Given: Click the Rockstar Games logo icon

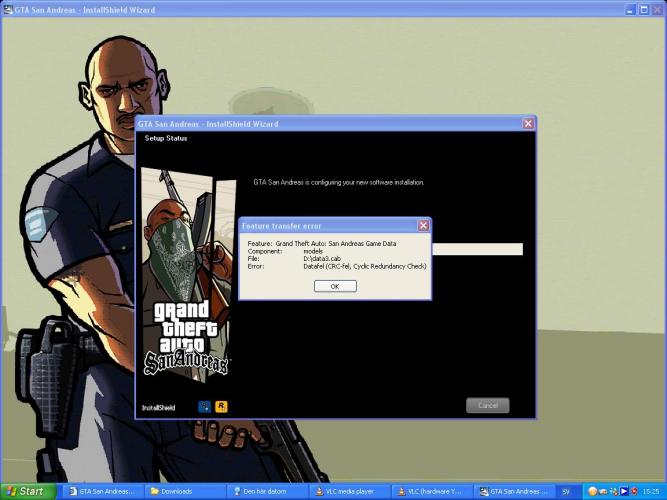Looking at the screenshot, I should pos(221,407).
